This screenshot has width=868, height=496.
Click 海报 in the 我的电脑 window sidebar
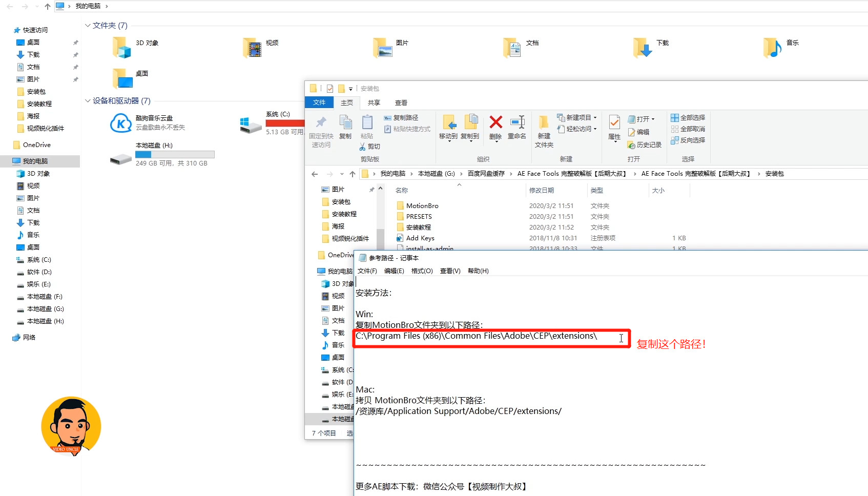tap(33, 116)
